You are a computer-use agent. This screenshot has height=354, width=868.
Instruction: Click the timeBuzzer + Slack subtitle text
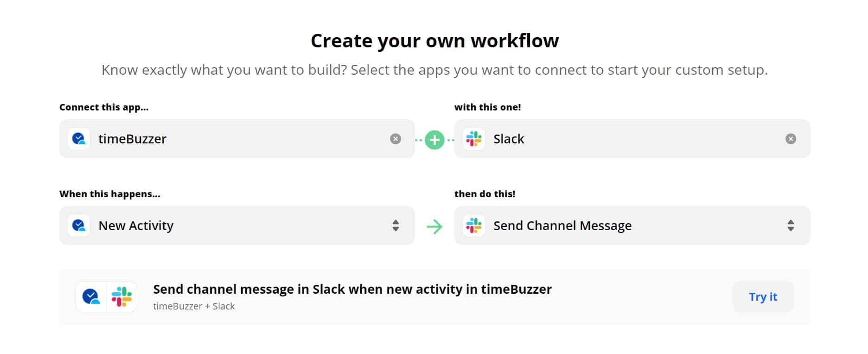(194, 306)
